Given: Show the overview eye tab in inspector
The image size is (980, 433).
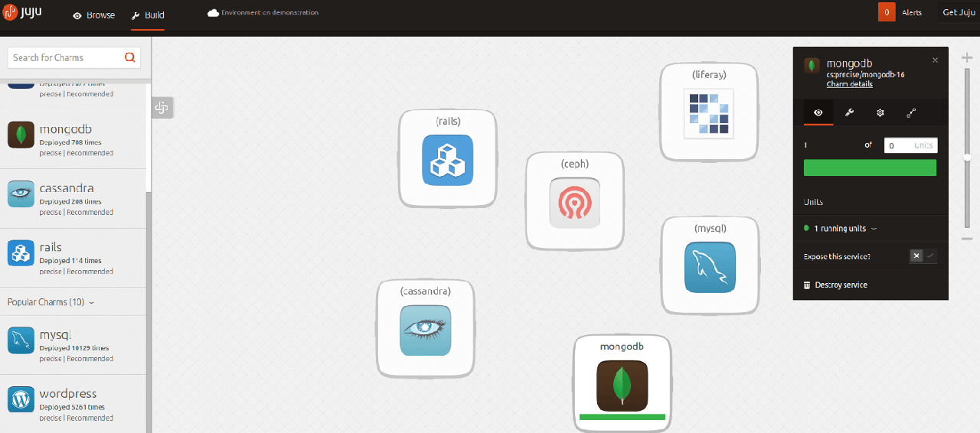Looking at the screenshot, I should (818, 112).
